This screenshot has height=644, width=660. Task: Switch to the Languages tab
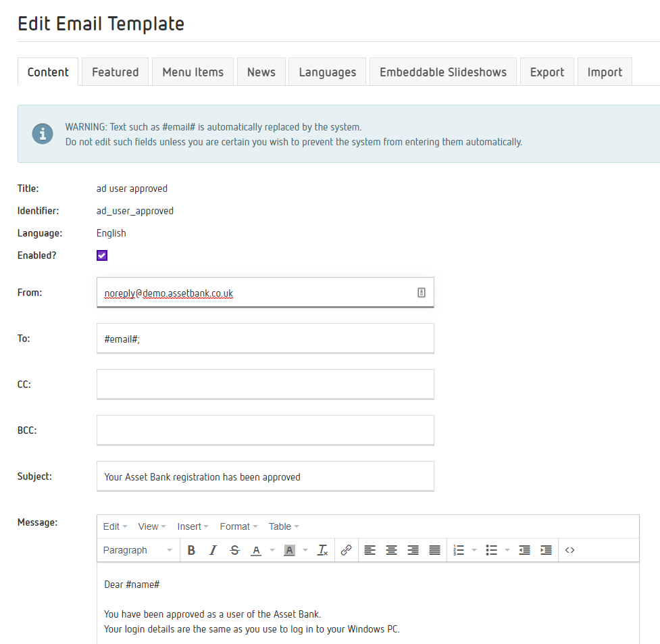(x=327, y=72)
